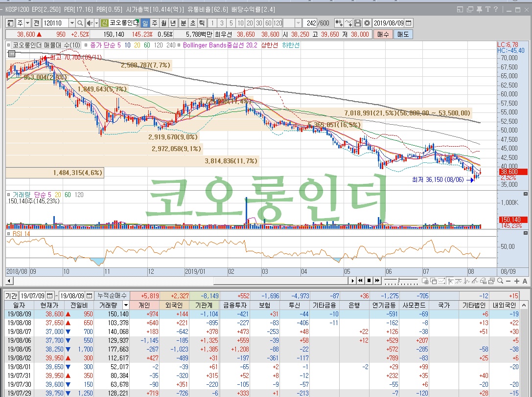This screenshot has height=397, width=532.
Task: Click the dotted-box chart region icon
Action: 442,281
